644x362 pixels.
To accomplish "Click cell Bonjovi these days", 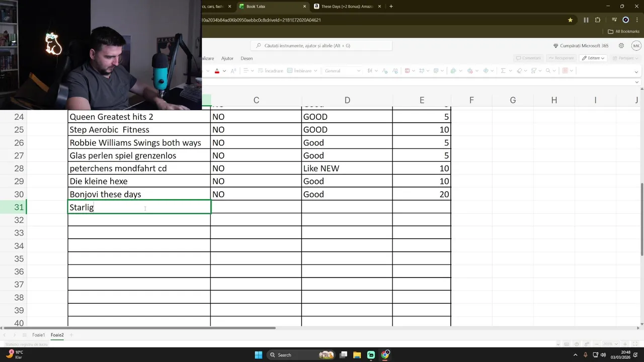I will coord(139,194).
